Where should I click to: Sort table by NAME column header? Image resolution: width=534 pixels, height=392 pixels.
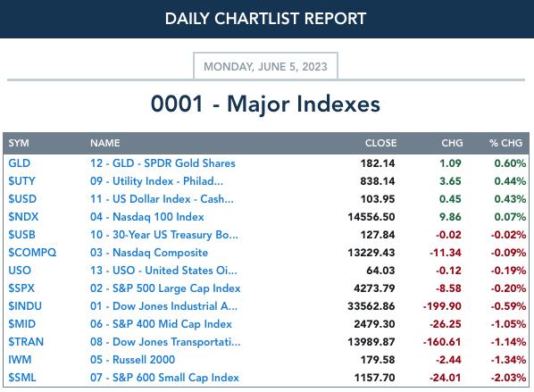[x=104, y=143]
